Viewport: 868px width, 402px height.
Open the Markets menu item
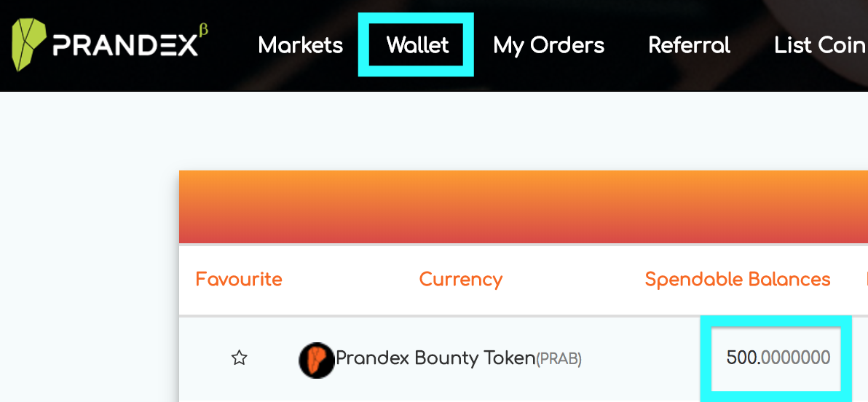(x=300, y=46)
